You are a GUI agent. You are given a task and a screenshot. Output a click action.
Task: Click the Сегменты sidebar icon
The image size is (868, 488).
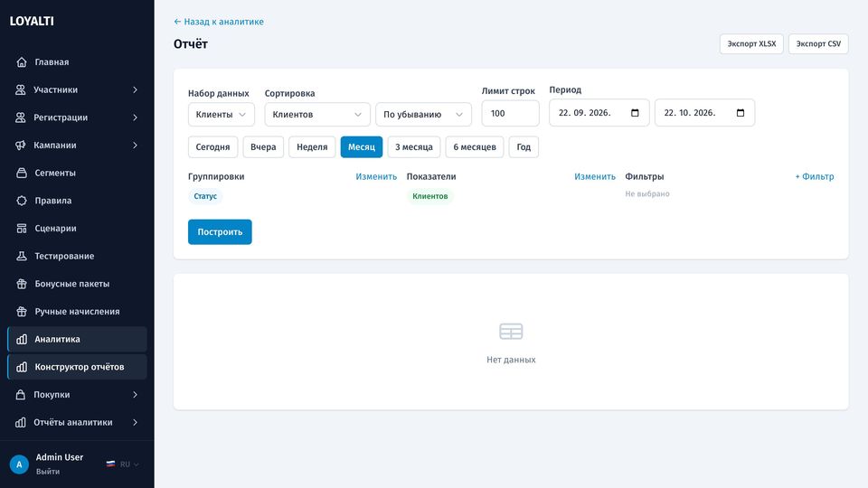point(22,173)
